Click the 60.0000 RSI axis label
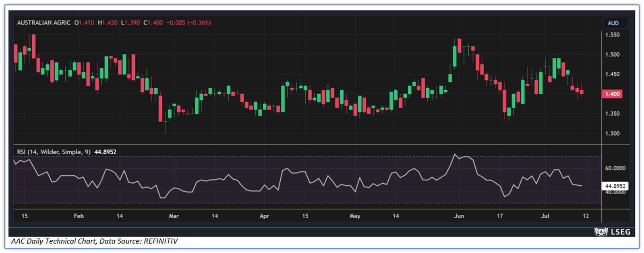Image resolution: width=644 pixels, height=253 pixels. [615, 168]
